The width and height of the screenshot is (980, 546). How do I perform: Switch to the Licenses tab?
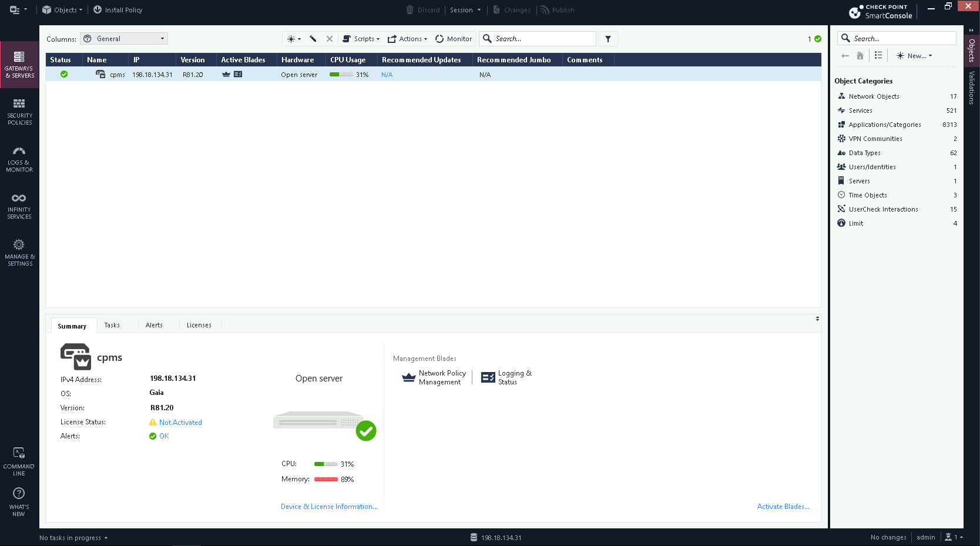coord(199,325)
